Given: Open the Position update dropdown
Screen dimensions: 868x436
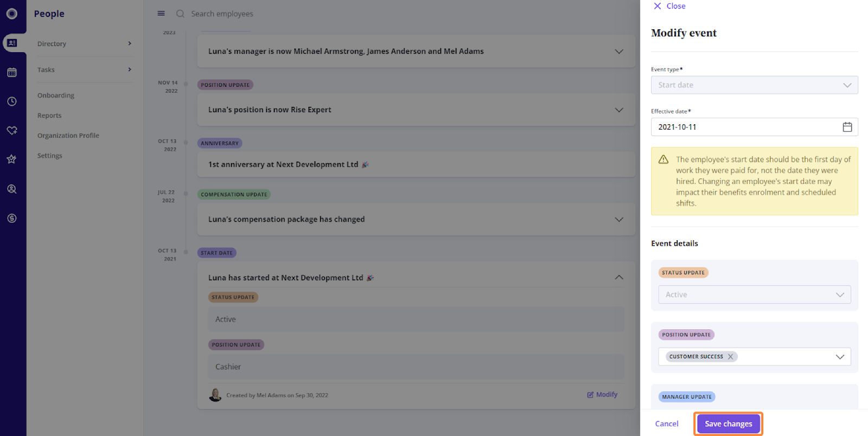Looking at the screenshot, I should 839,357.
